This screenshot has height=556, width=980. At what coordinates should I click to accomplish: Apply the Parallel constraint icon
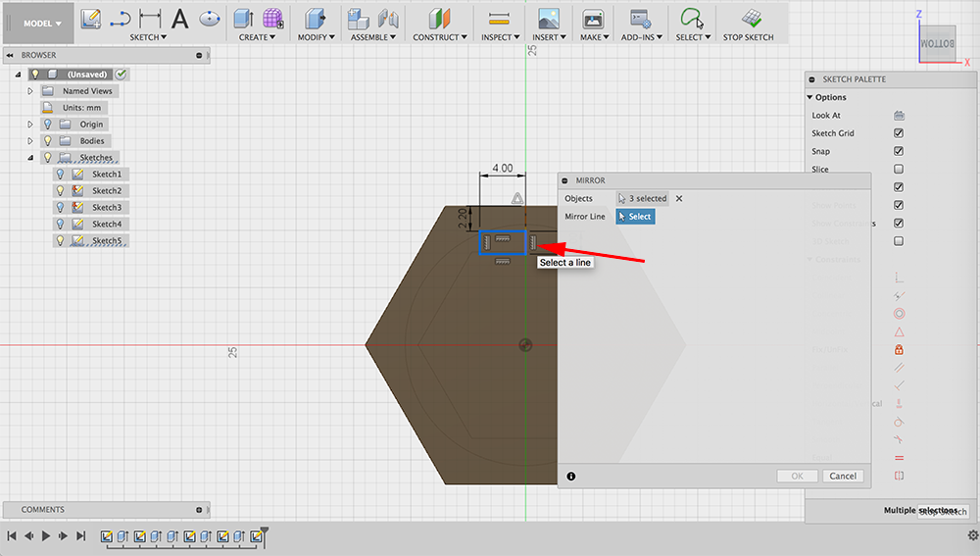point(899,367)
